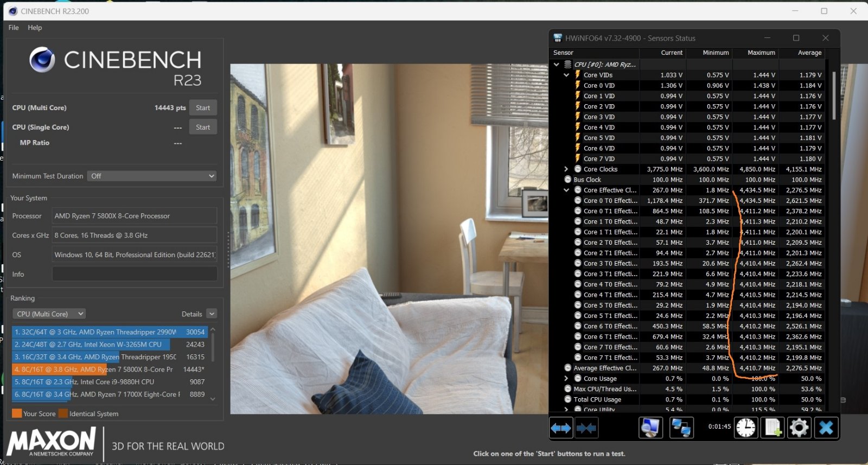Click the Total CPU Usage gauge icon
The image size is (868, 465).
point(568,399)
